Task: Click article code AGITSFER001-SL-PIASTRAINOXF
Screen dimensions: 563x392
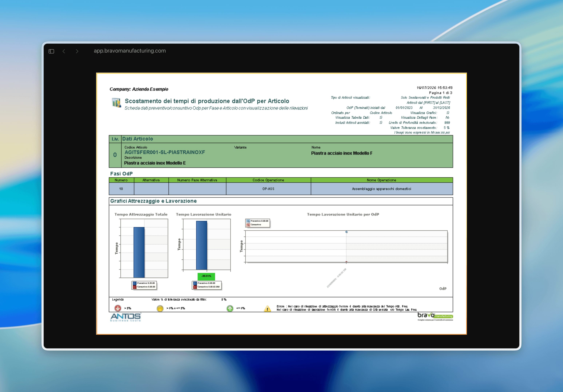Action: (164, 152)
